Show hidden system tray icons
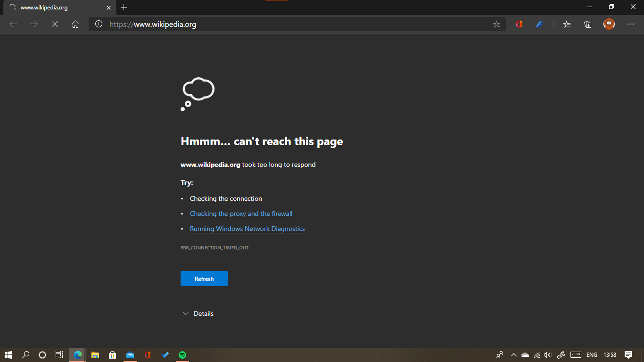Viewport: 644px width, 362px height. tap(514, 355)
